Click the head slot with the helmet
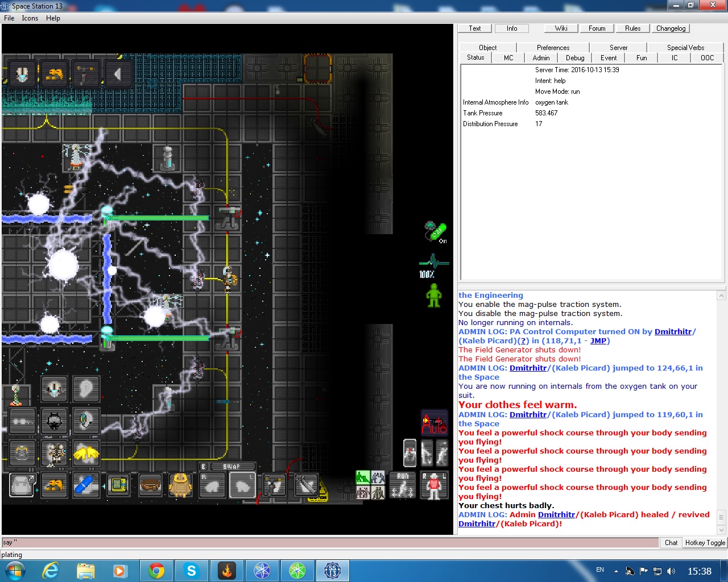Image resolution: width=728 pixels, height=582 pixels. pyautogui.click(x=54, y=389)
